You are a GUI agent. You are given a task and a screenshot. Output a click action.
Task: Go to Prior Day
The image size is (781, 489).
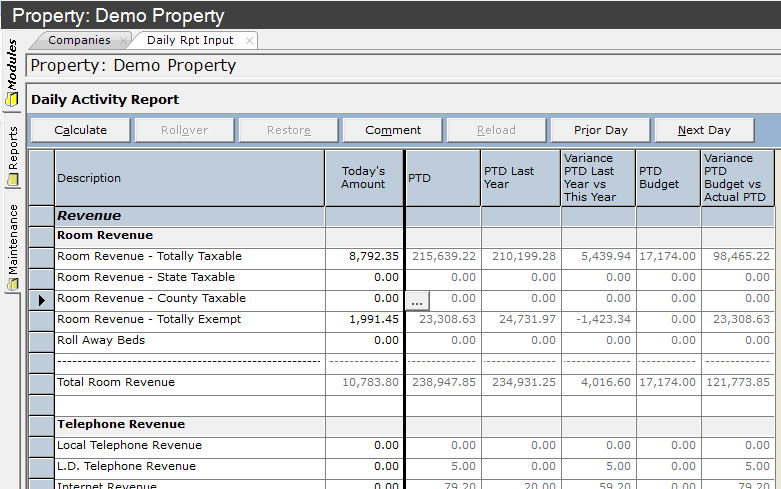click(600, 130)
